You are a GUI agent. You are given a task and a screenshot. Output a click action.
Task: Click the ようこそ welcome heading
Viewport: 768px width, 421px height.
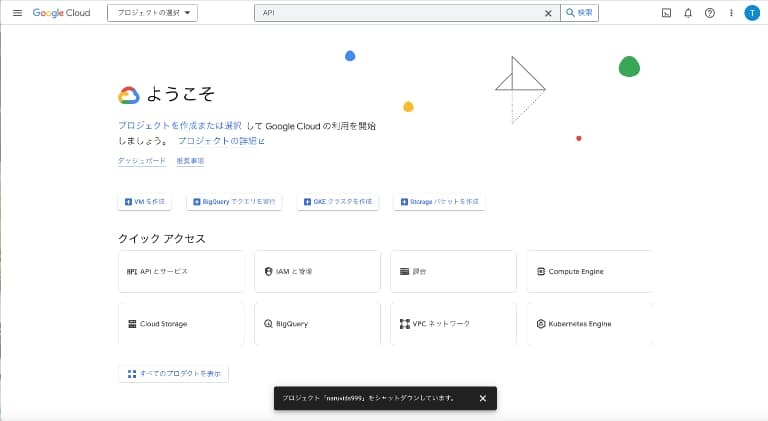point(180,94)
